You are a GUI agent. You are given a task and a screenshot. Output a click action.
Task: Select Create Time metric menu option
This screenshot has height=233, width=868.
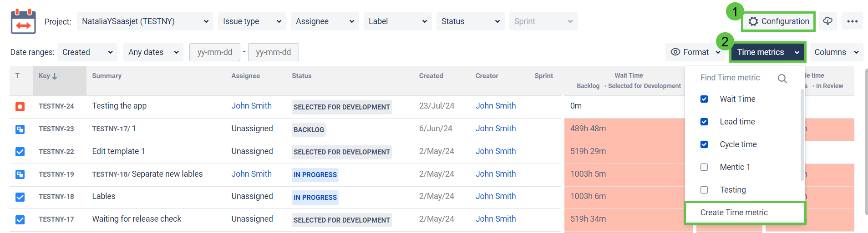pyautogui.click(x=734, y=213)
